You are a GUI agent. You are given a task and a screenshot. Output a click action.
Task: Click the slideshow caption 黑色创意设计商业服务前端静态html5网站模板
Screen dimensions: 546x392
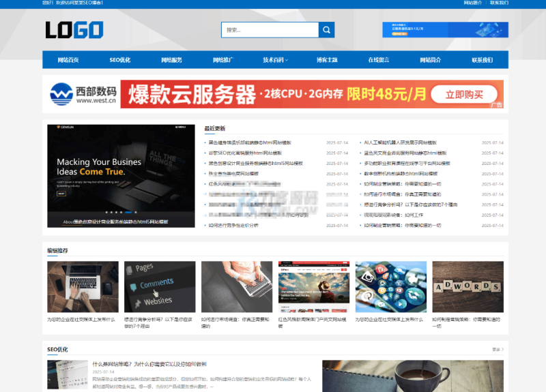121,222
